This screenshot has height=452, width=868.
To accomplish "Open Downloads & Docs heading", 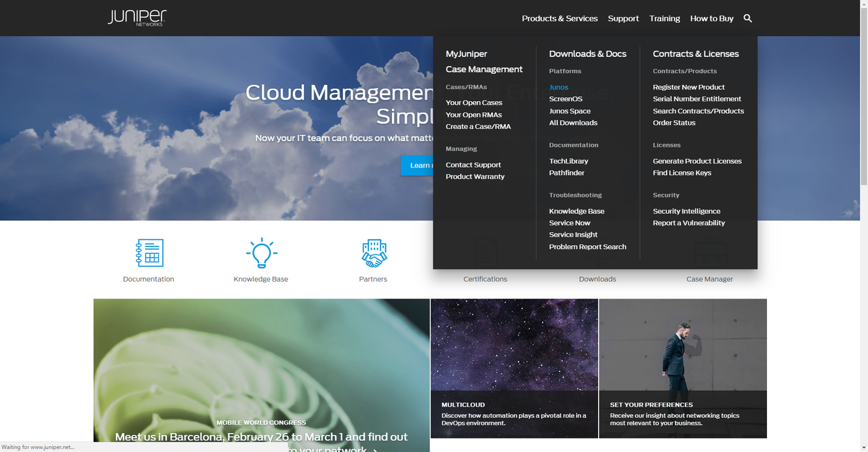I will [588, 54].
